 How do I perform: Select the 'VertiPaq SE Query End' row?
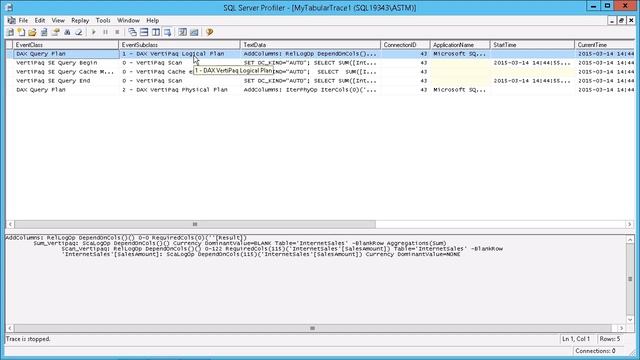(320, 81)
